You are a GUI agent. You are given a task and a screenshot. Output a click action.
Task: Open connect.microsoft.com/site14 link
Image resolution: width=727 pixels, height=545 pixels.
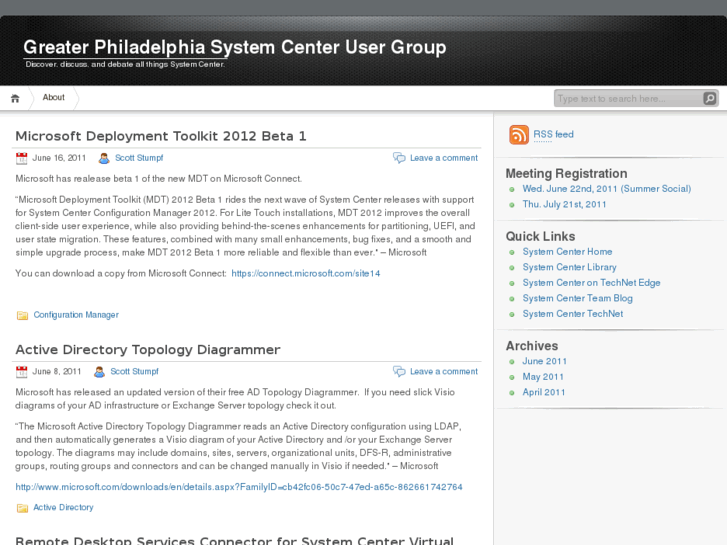(x=306, y=273)
